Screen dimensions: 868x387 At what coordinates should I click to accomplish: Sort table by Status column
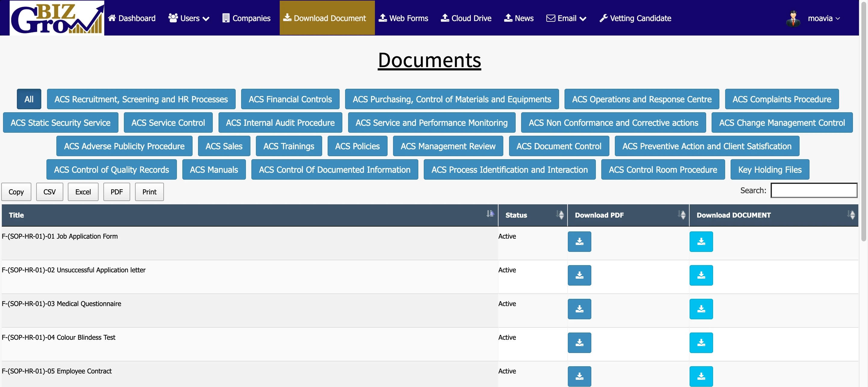point(532,215)
